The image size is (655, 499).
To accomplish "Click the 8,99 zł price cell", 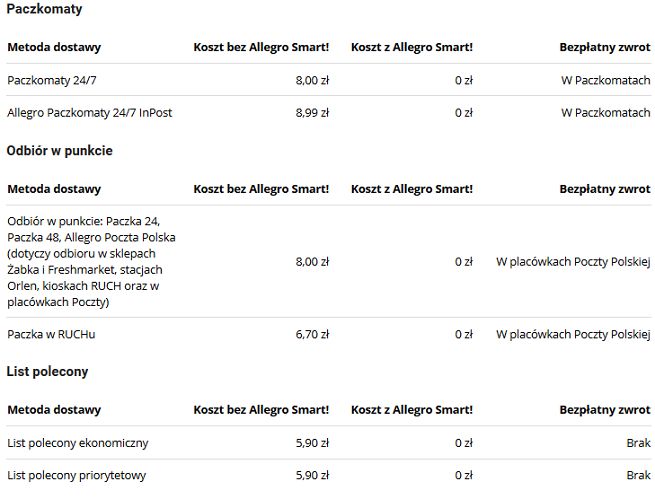I will pos(312,113).
